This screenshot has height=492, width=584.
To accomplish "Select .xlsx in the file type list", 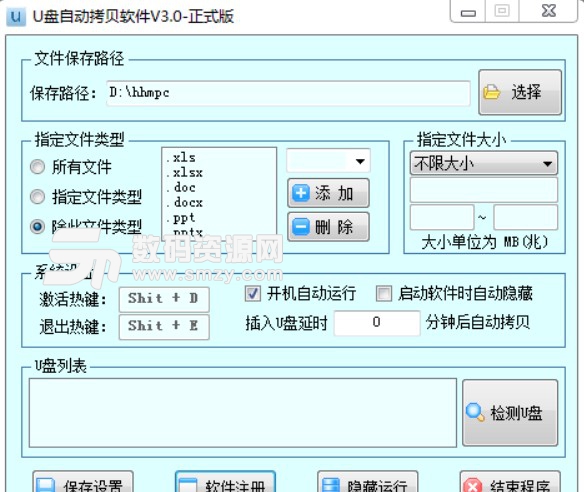I will click(219, 172).
